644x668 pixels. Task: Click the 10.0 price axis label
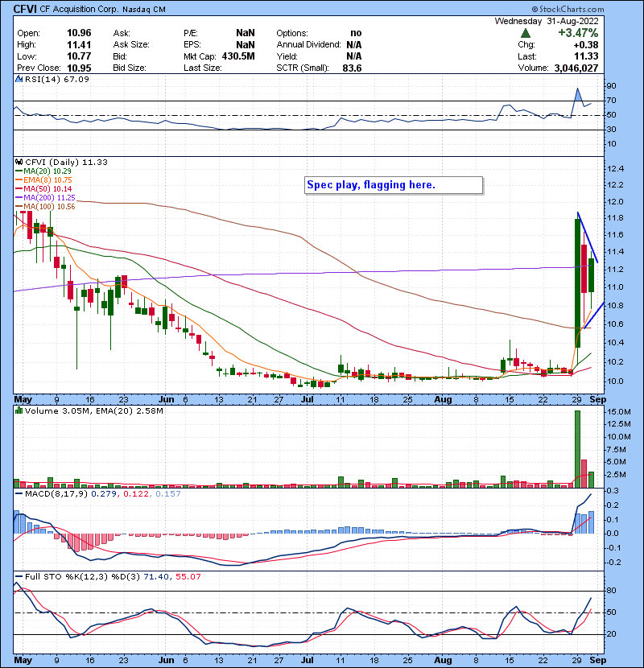tap(615, 381)
